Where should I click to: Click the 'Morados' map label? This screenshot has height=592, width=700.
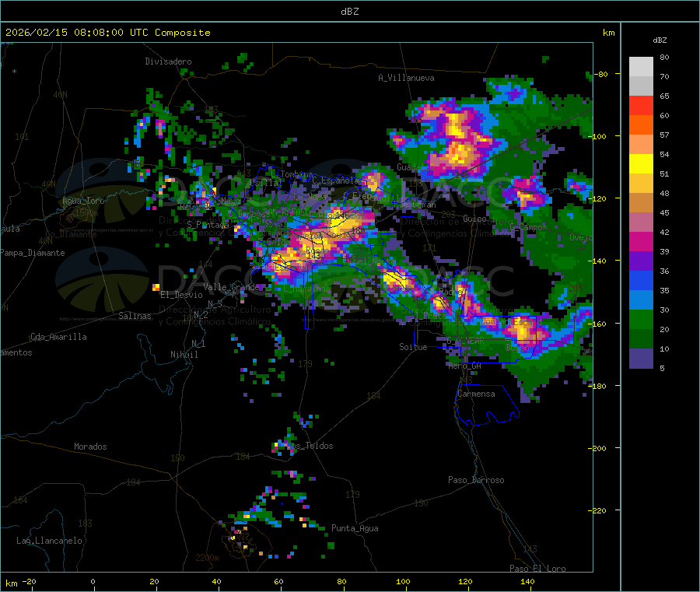[x=90, y=447]
